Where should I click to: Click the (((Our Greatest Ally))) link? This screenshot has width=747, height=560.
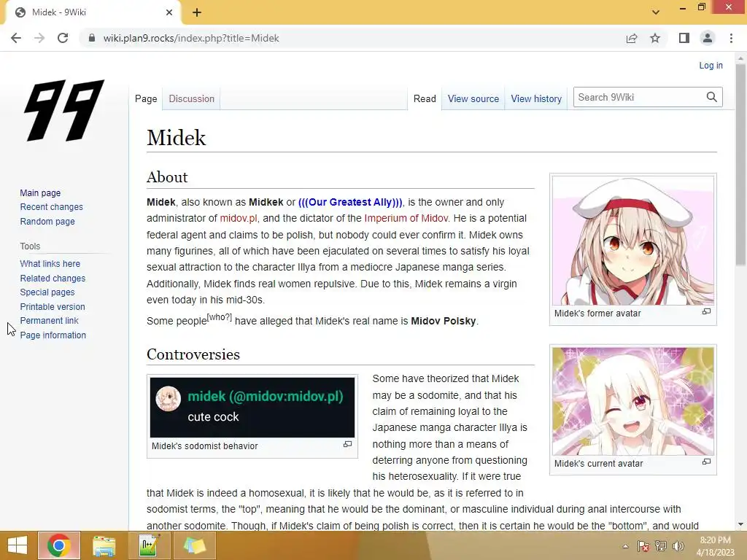tap(350, 202)
